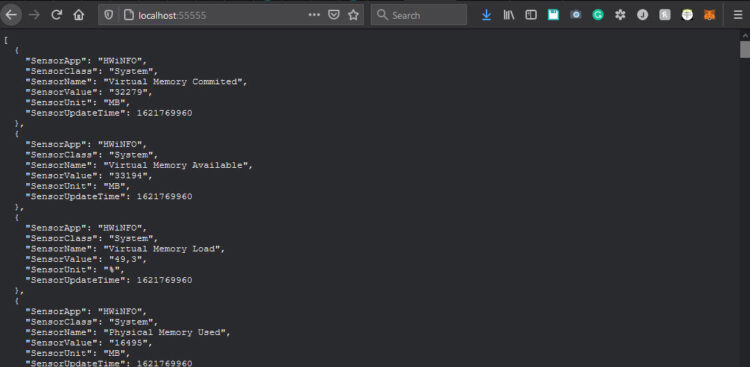Go to the browser home page
The width and height of the screenshot is (750, 367).
click(78, 15)
